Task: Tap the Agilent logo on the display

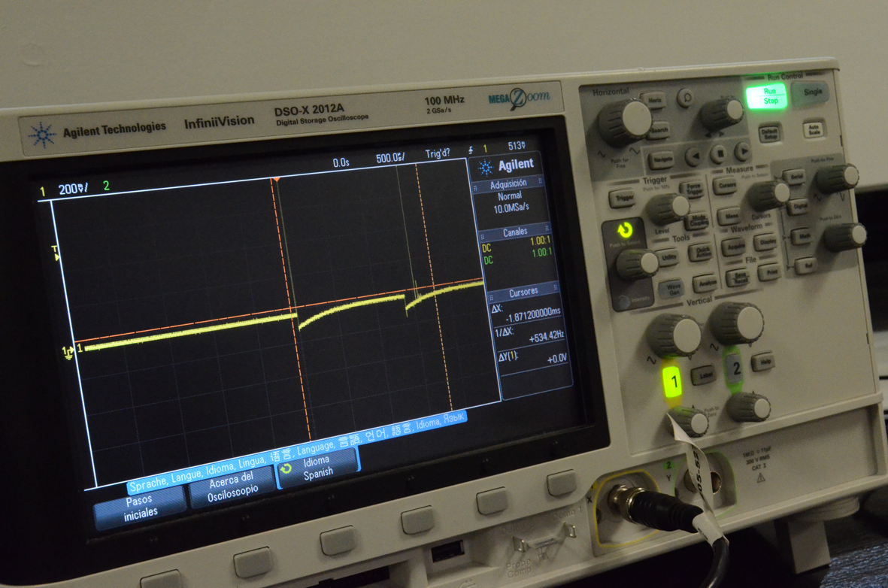Action: click(506, 166)
